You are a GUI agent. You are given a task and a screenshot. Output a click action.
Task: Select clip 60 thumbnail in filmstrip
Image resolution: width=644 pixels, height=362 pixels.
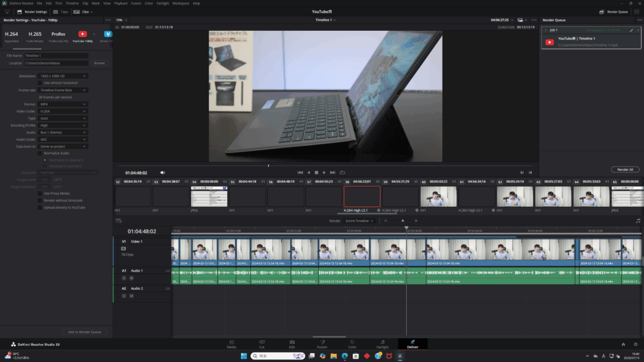(x=438, y=197)
